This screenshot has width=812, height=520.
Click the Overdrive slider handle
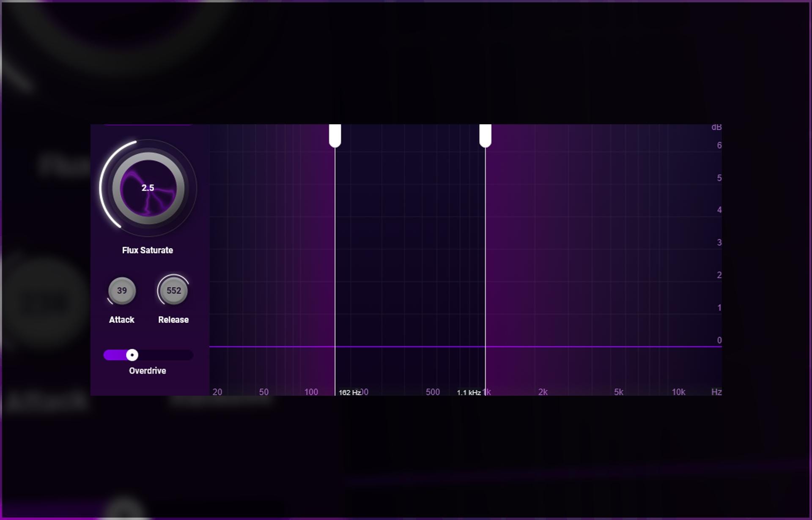(x=132, y=355)
